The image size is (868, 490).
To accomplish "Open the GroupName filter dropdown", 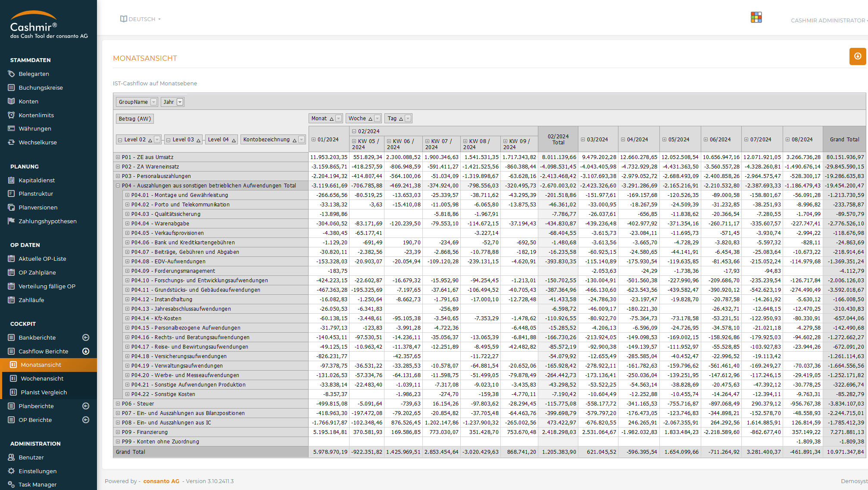I will pos(154,102).
